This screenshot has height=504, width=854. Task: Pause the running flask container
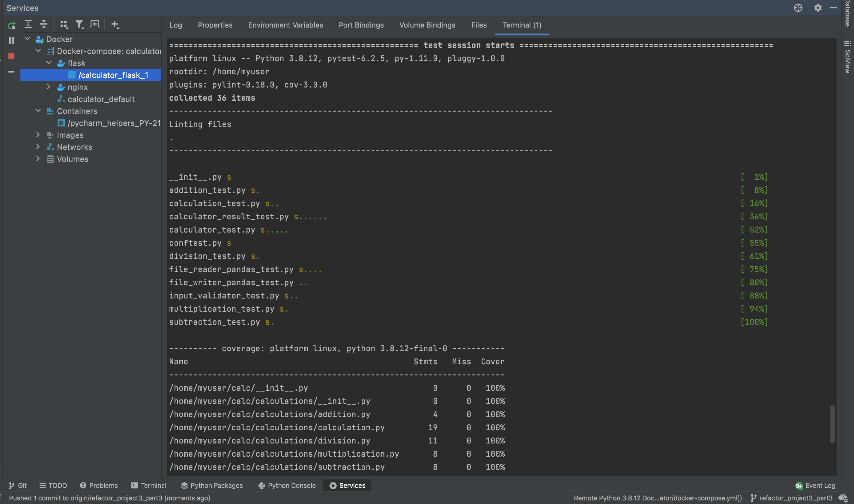tap(11, 40)
